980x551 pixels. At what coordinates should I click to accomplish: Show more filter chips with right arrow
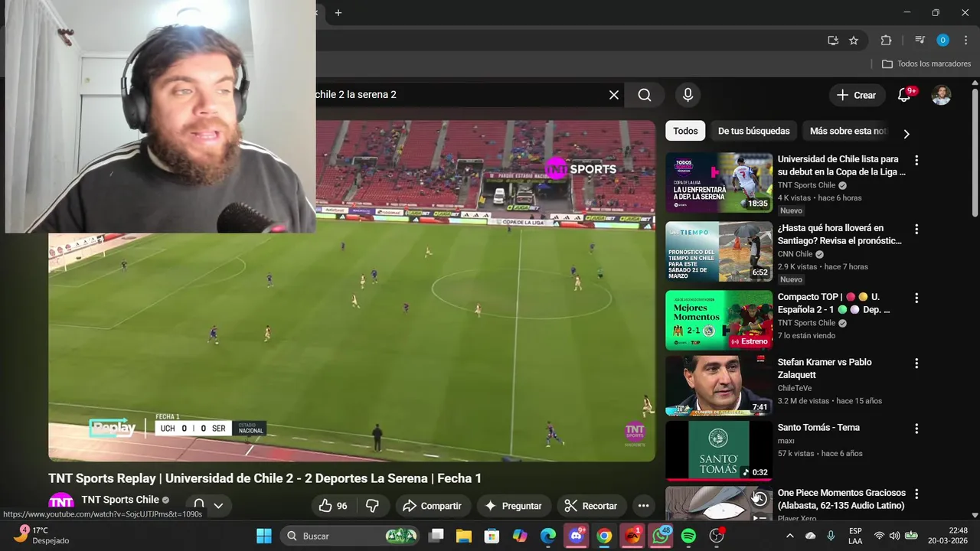coord(906,134)
